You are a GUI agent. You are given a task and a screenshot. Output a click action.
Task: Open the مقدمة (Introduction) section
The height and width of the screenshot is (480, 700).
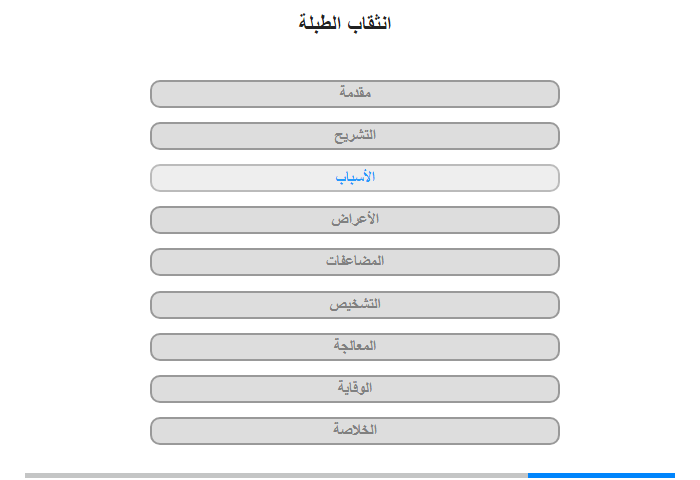[x=355, y=93]
